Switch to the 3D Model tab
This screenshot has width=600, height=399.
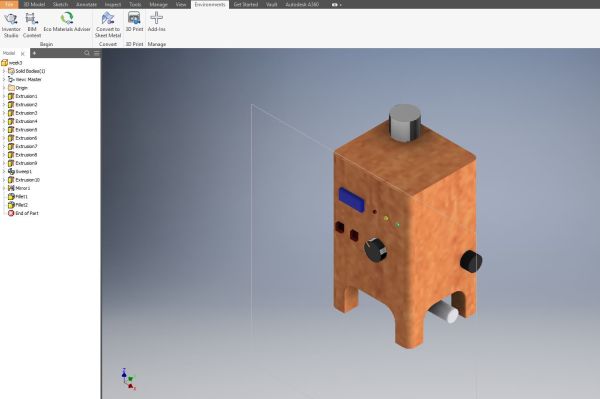click(x=34, y=5)
